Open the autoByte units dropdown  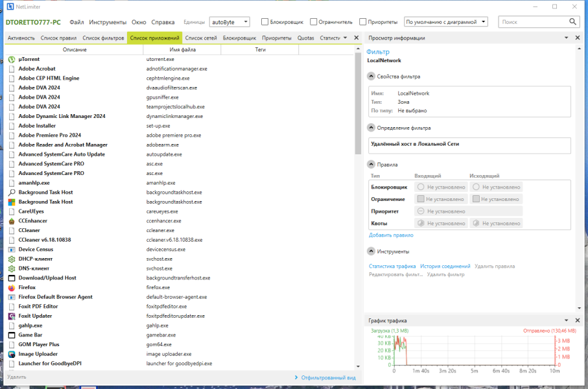(x=229, y=22)
